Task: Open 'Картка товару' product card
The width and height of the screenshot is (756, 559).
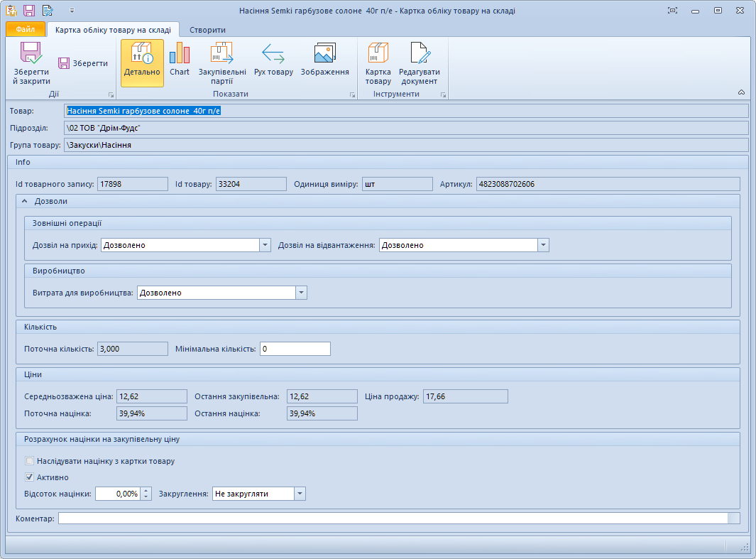Action: [378, 63]
